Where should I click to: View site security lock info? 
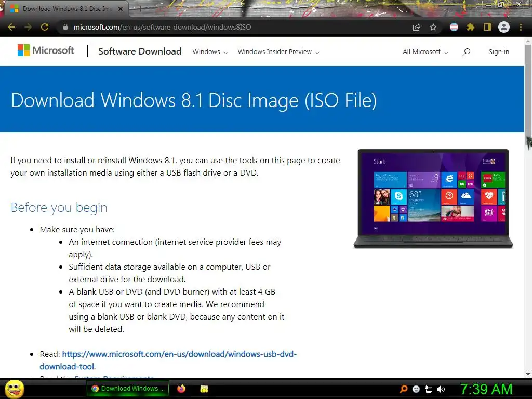(x=65, y=27)
